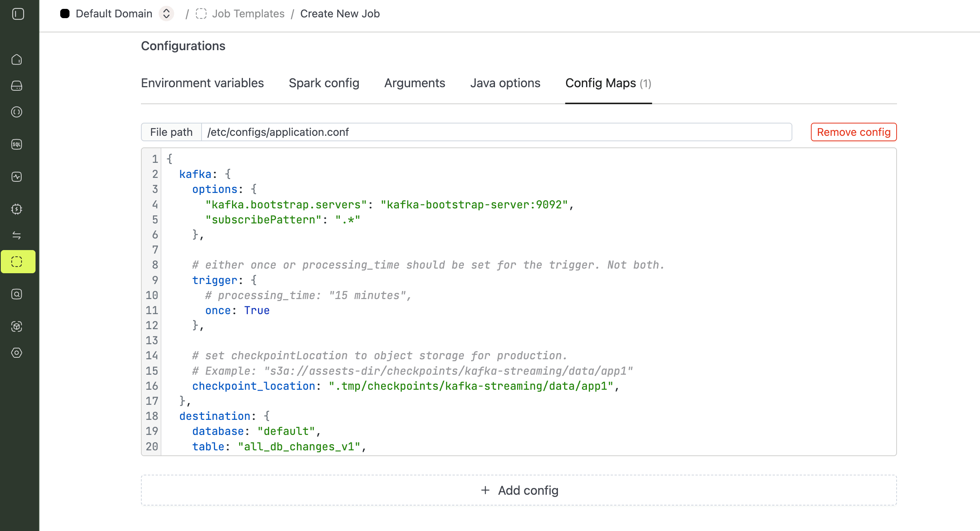
Task: Toggle the sidebar collapse icon
Action: tap(18, 14)
